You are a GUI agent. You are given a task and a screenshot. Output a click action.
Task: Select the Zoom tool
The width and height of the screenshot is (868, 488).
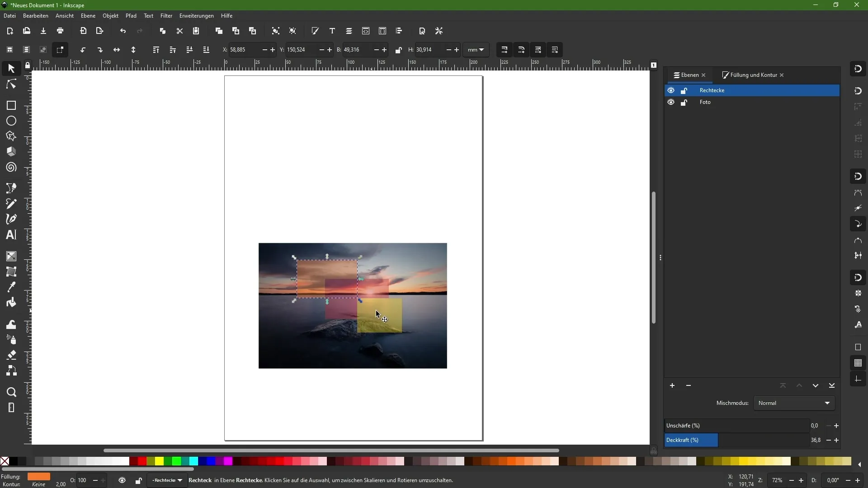tap(11, 393)
